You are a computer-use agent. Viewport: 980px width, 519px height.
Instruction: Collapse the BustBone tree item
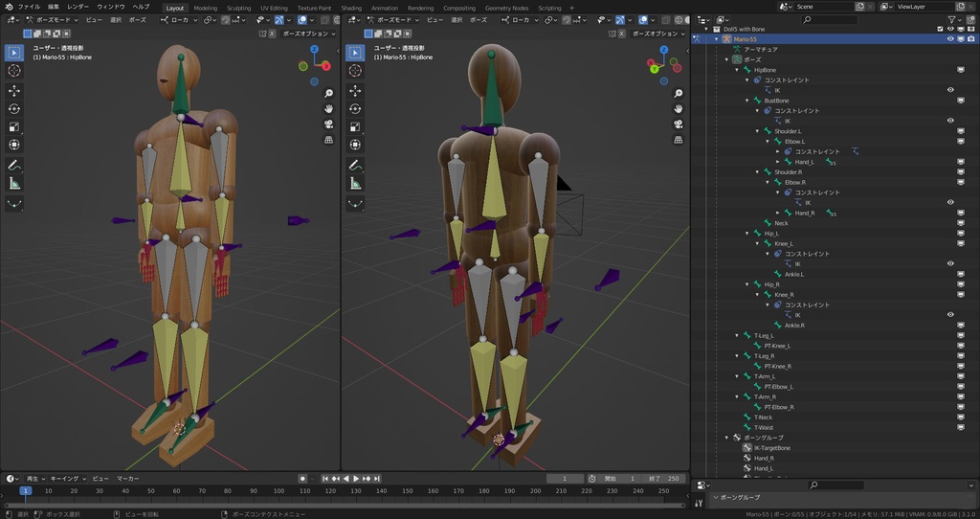(x=747, y=101)
